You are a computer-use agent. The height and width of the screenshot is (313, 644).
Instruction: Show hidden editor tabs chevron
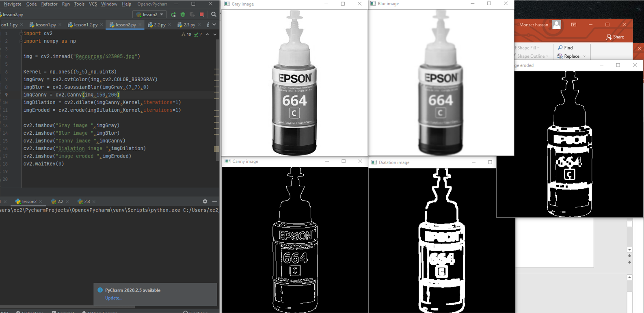(214, 25)
